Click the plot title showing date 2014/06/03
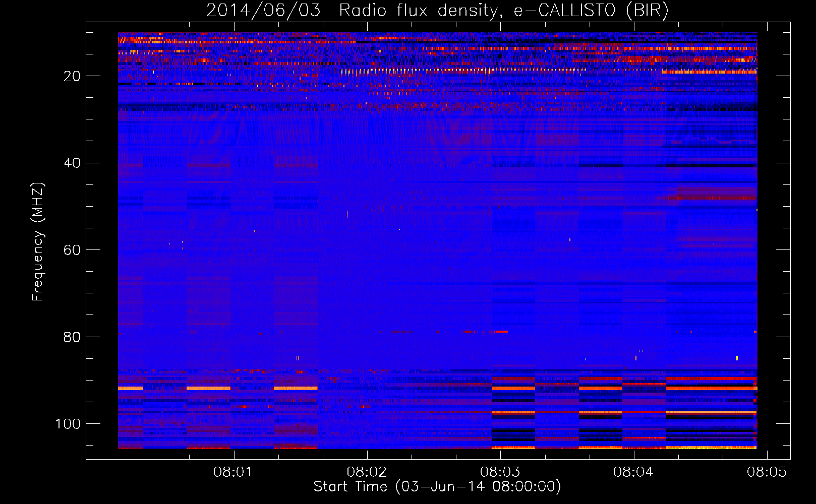 point(437,11)
